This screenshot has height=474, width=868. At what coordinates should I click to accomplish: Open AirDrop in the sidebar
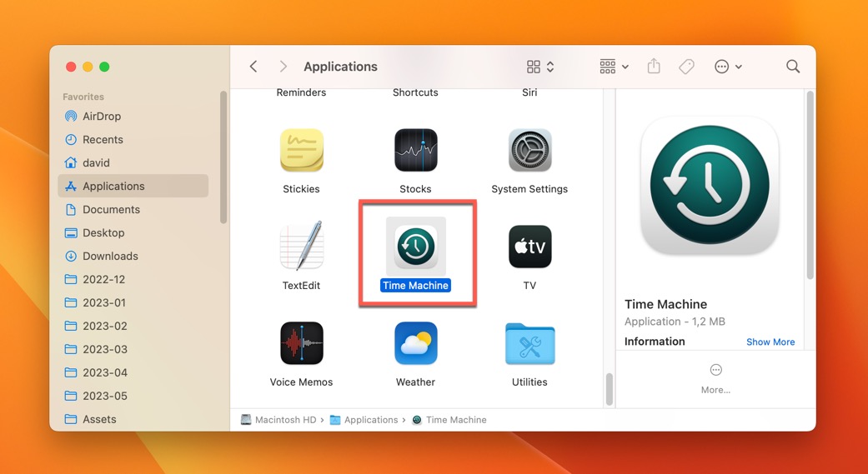point(133,116)
